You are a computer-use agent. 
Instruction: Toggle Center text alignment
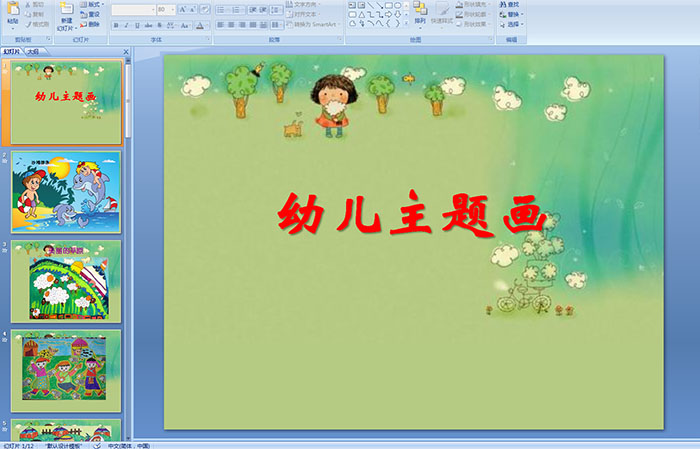point(231,25)
